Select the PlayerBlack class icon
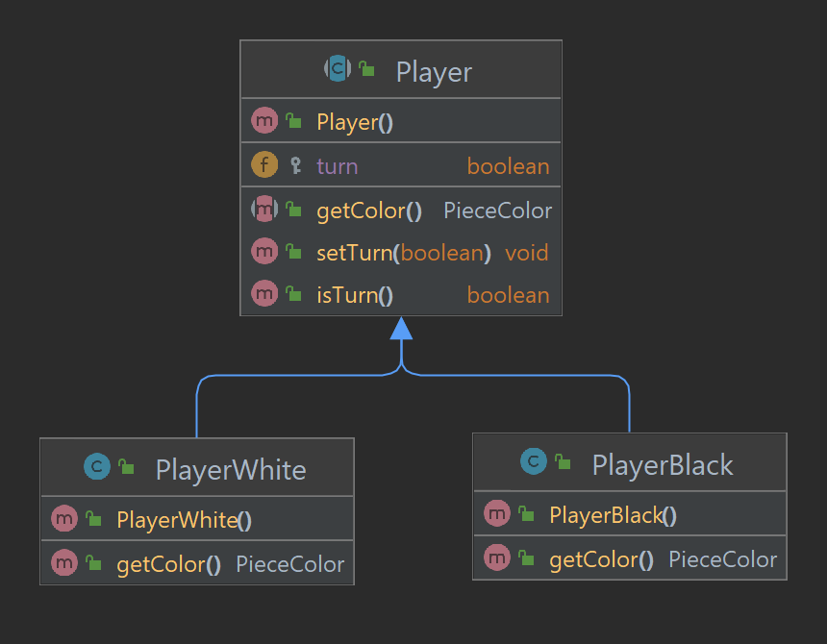The image size is (827, 644). pos(534,462)
